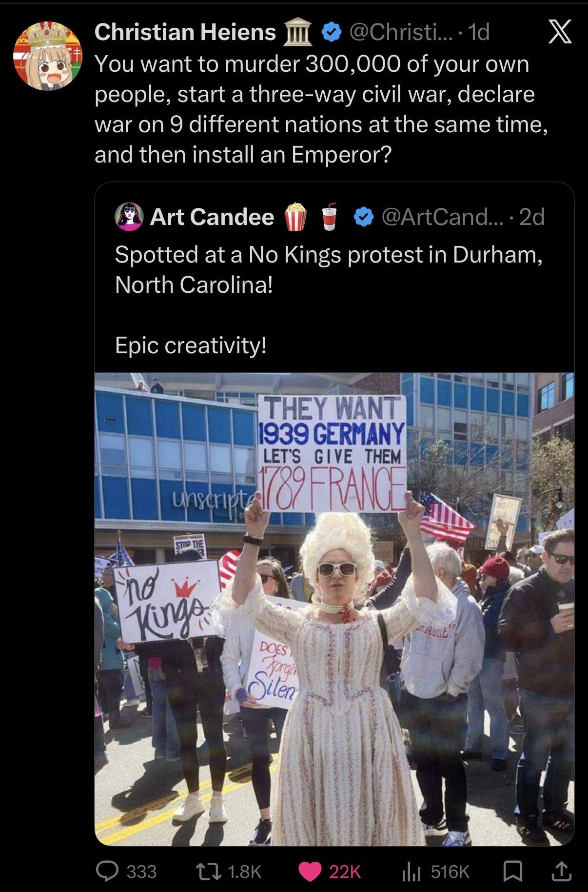The height and width of the screenshot is (892, 588).
Task: Click the 2d timestamp on quoted post
Action: click(x=532, y=217)
